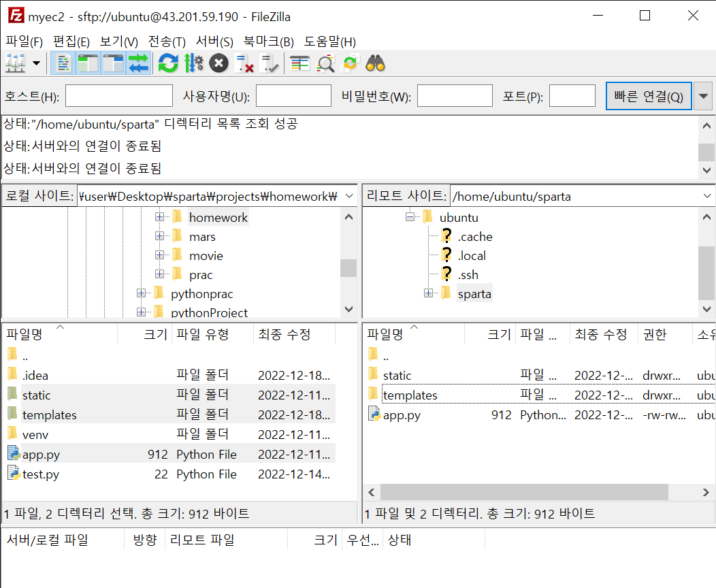Sort local files by 크기 column
The height and width of the screenshot is (588, 716).
[x=145, y=334]
